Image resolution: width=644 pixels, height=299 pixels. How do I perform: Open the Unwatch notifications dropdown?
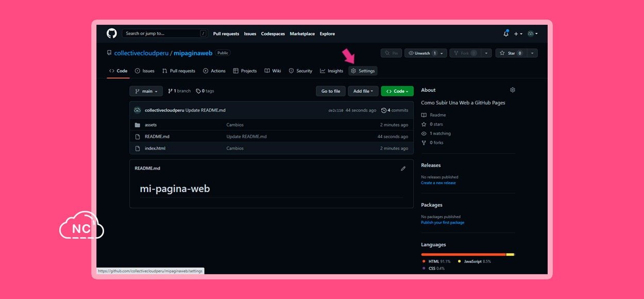tap(426, 53)
